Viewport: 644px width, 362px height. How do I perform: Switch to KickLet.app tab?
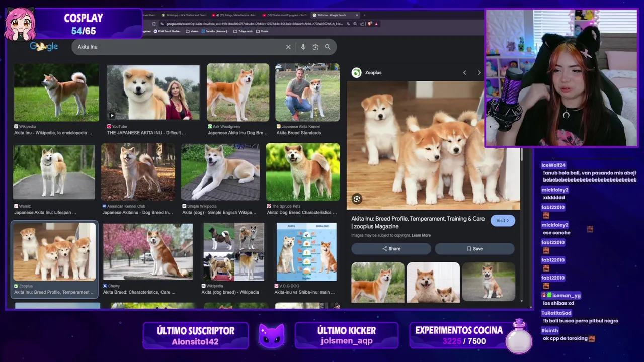point(184,15)
